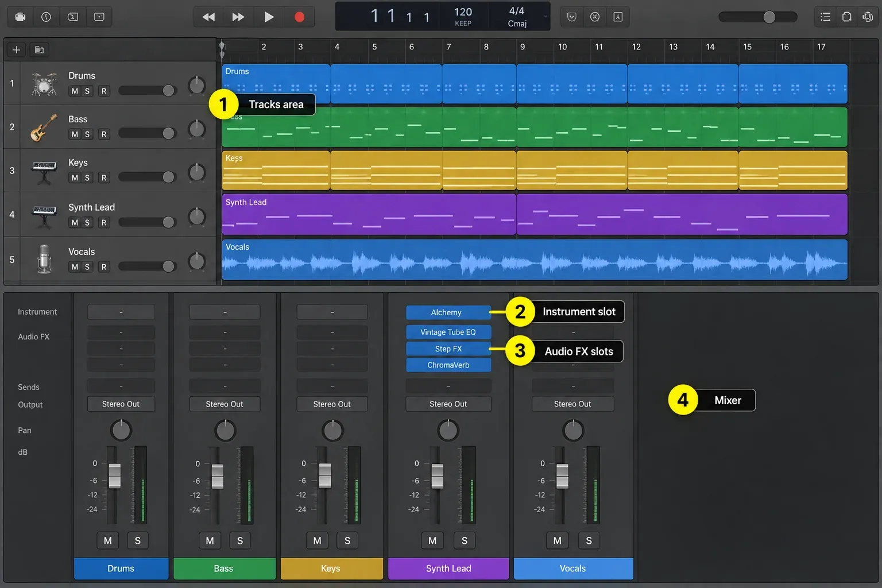Click the shield-shaped icon right of the display
This screenshot has width=882, height=588.
coord(571,17)
